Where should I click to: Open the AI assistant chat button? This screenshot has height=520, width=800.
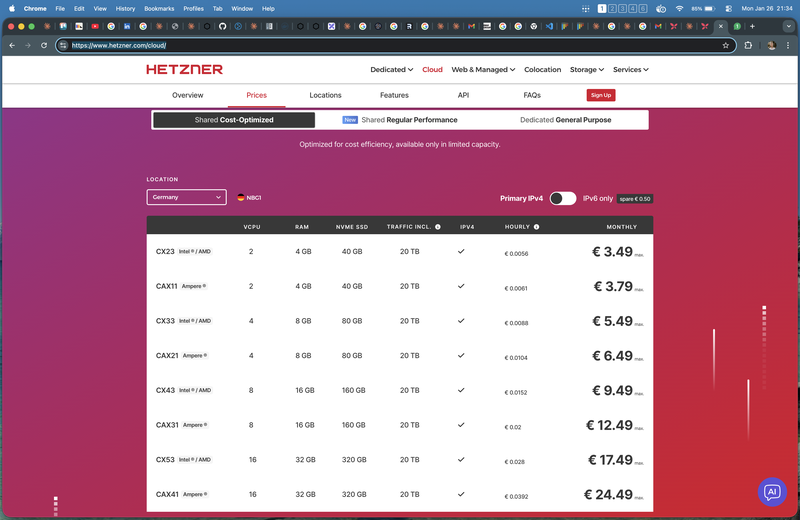click(x=770, y=491)
